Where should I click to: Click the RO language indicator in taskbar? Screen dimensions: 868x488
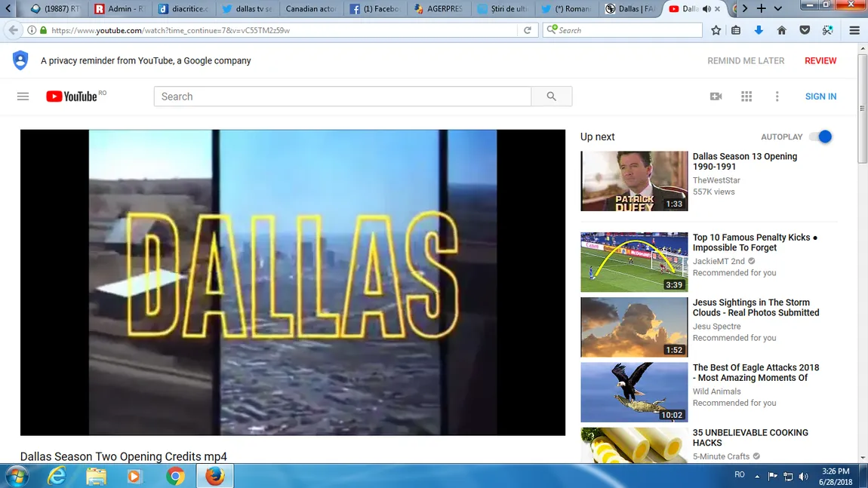point(740,474)
